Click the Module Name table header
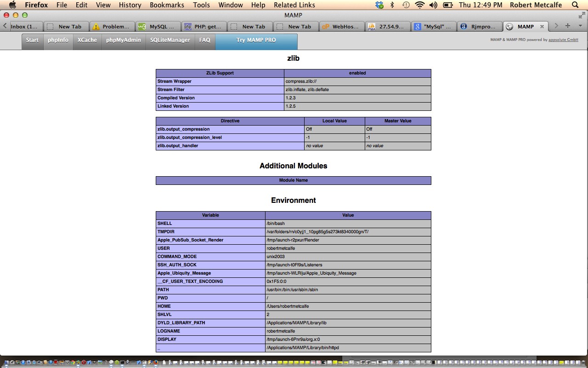The image size is (588, 368). click(294, 180)
